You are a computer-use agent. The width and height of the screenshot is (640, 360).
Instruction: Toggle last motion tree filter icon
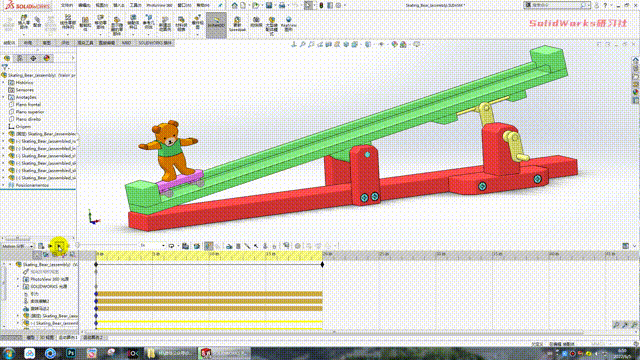pos(72,255)
